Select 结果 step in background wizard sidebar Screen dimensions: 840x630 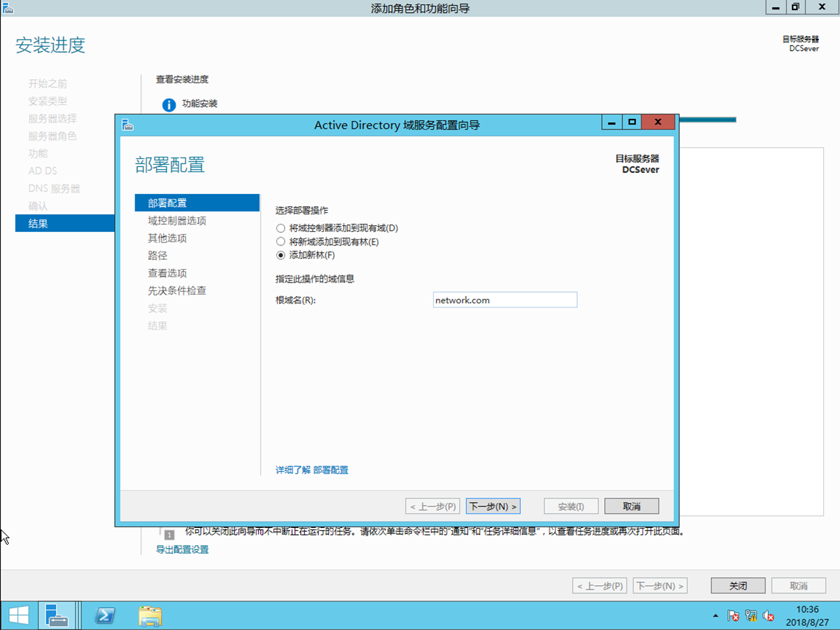tap(65, 223)
